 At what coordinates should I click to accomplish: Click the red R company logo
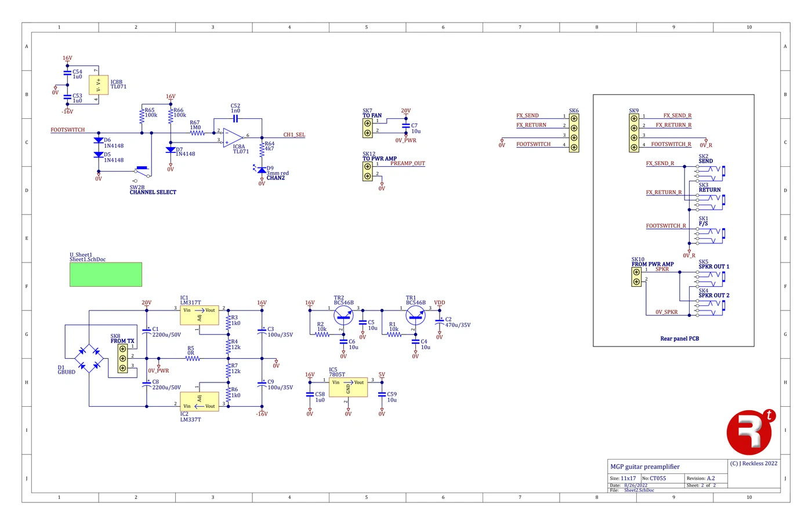point(751,432)
